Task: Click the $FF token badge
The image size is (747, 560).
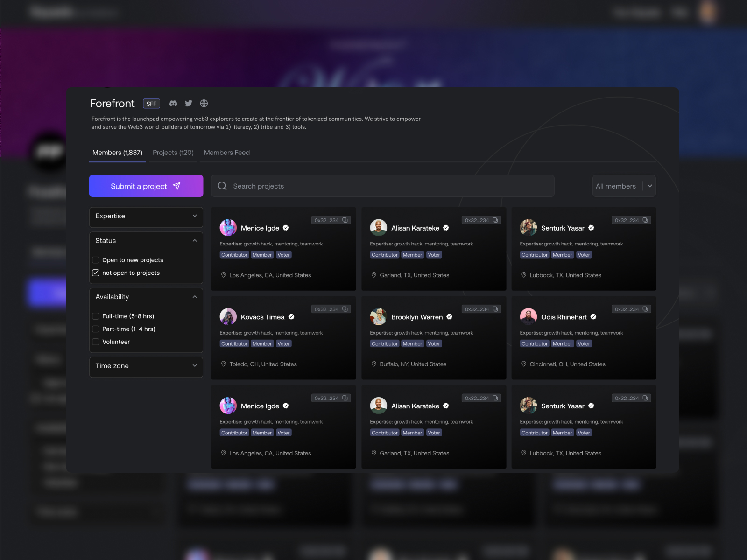Action: click(151, 104)
